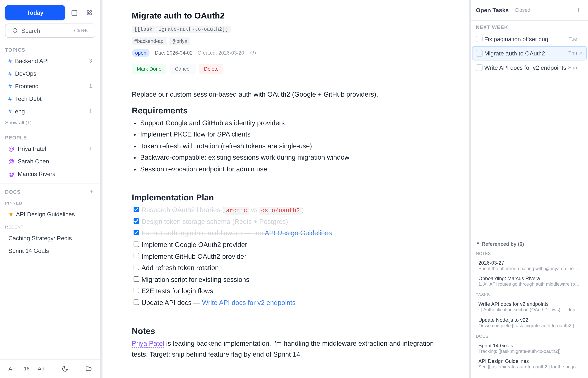
Task: Select the Open Tasks tab
Action: coord(492,10)
